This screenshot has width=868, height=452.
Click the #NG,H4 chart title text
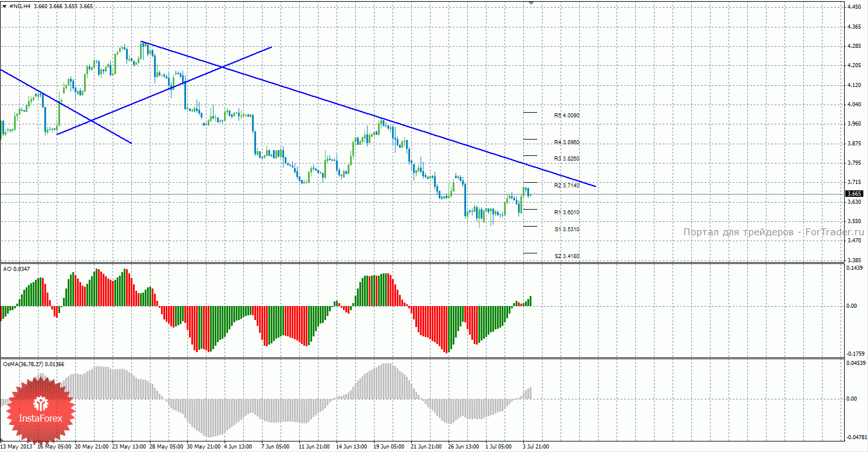[20, 6]
